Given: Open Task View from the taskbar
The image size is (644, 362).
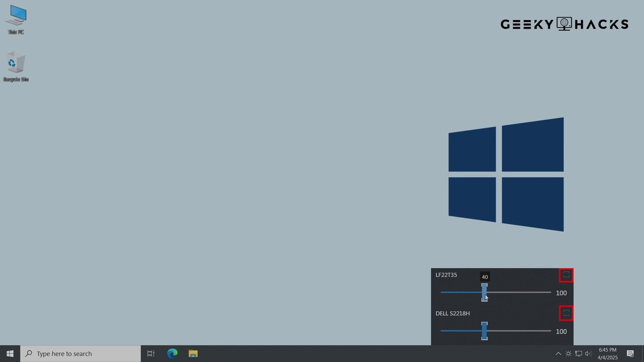Looking at the screenshot, I should 150,353.
